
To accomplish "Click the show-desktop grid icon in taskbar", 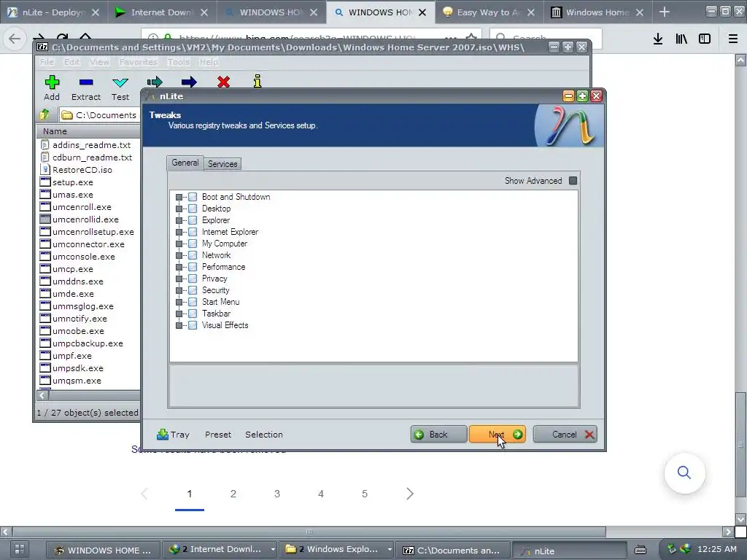I will 20,549.
